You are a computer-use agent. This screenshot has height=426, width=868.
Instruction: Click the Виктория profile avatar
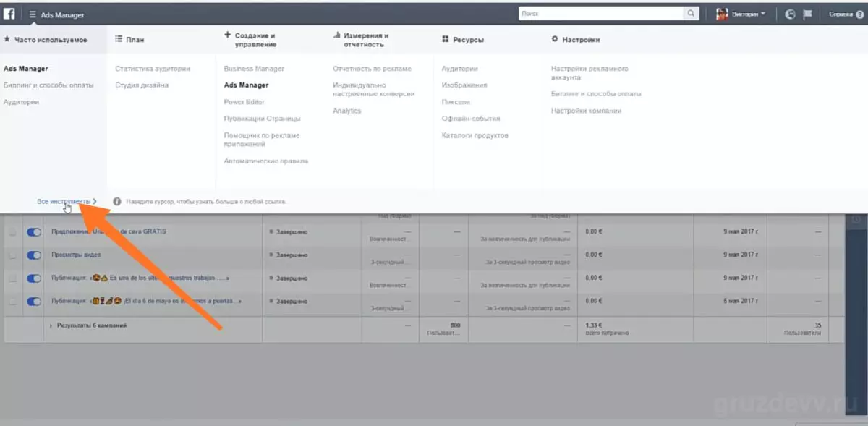(x=722, y=14)
